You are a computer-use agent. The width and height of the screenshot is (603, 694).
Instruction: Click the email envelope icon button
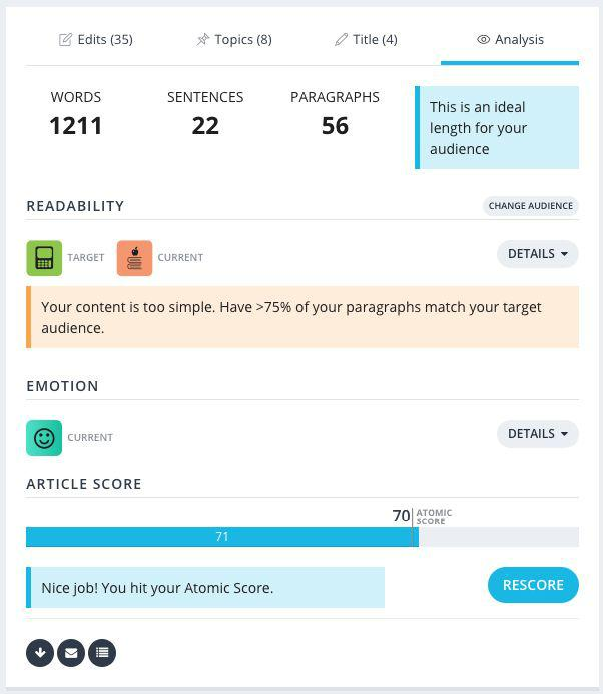pos(71,653)
